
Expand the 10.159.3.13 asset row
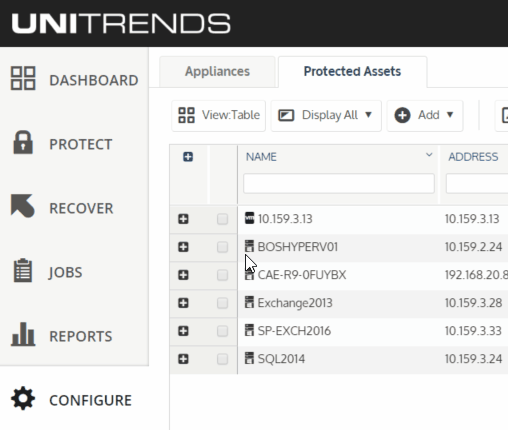(x=183, y=219)
